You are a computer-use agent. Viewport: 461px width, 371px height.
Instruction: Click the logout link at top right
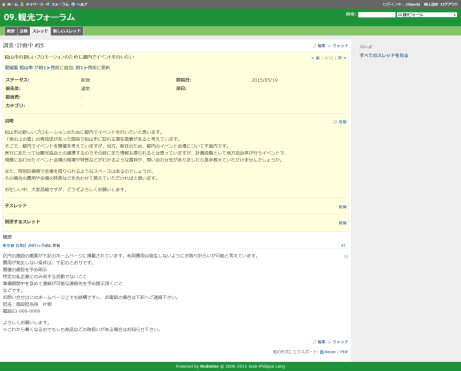[x=449, y=4]
